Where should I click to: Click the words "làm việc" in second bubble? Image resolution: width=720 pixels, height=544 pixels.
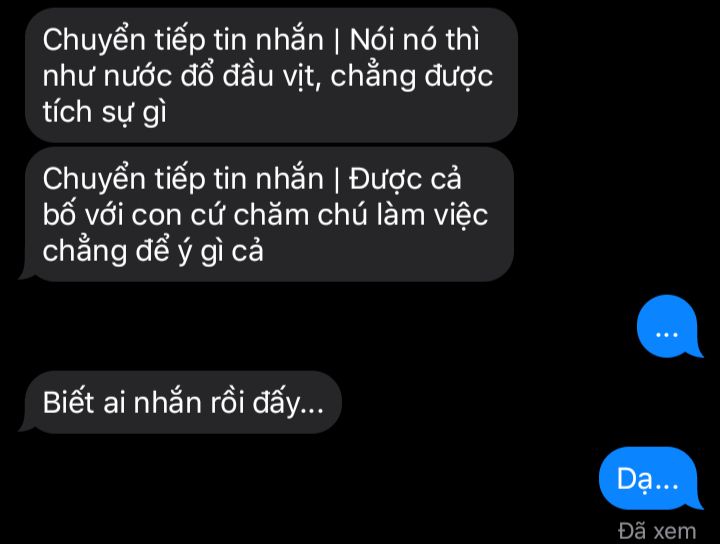(x=432, y=215)
